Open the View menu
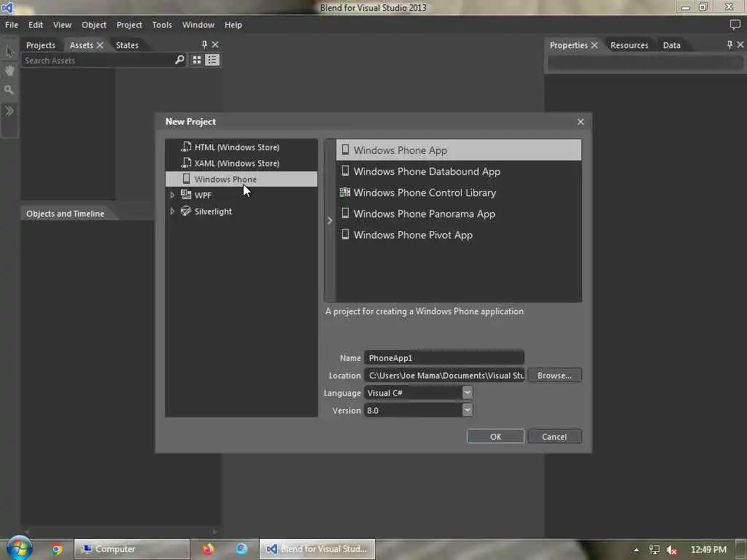 [62, 25]
